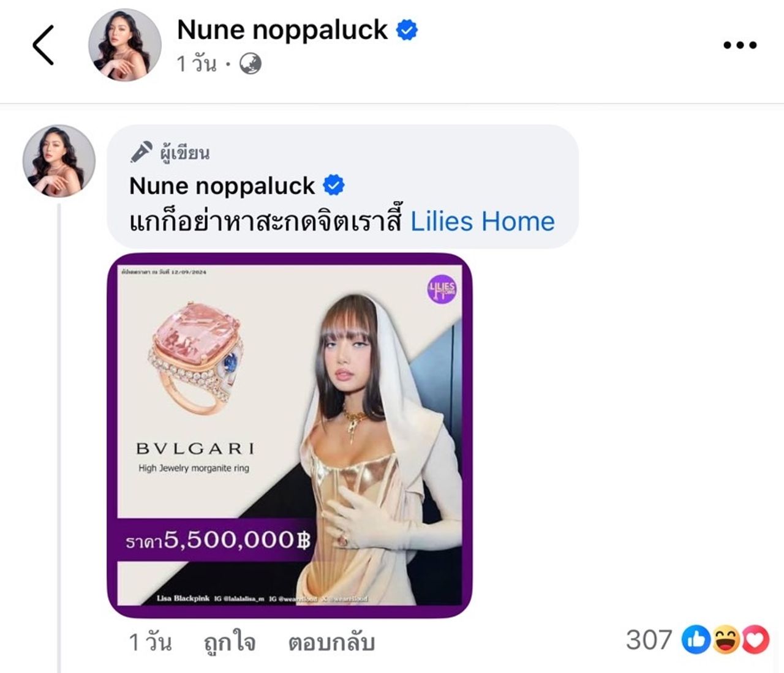
Task: Open the header profile picture
Action: point(125,45)
